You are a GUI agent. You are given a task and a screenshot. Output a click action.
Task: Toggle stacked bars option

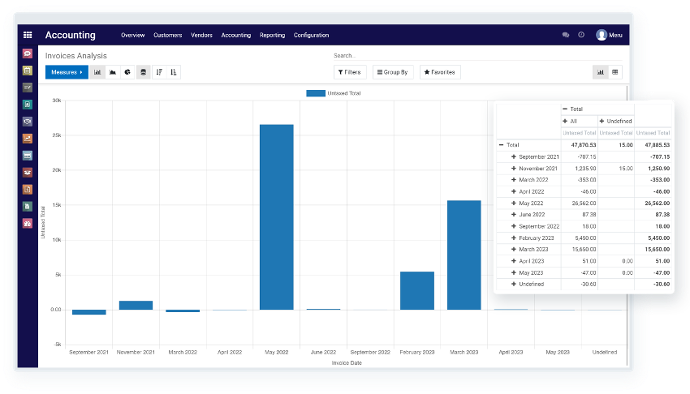(143, 72)
